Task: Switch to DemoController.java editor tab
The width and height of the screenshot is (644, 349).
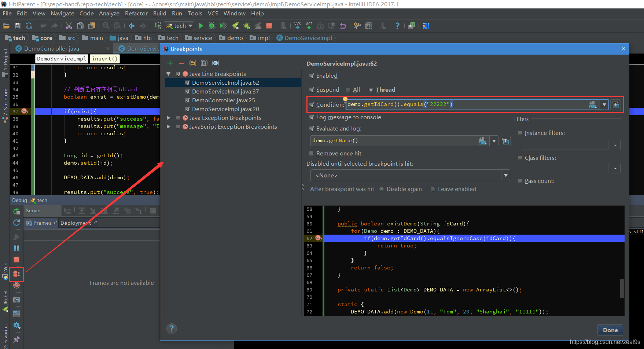Action: [x=51, y=49]
